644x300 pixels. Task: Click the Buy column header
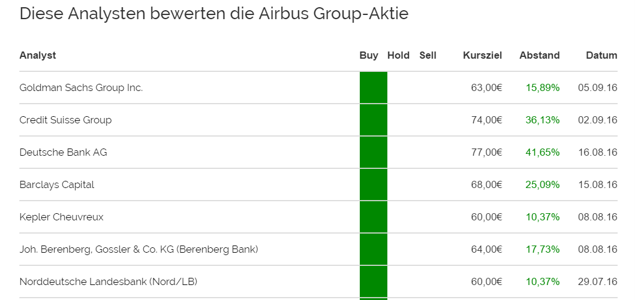(369, 56)
